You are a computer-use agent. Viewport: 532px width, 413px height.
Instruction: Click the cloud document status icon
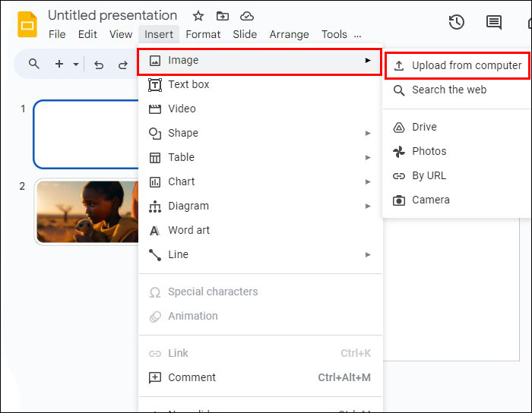247,16
